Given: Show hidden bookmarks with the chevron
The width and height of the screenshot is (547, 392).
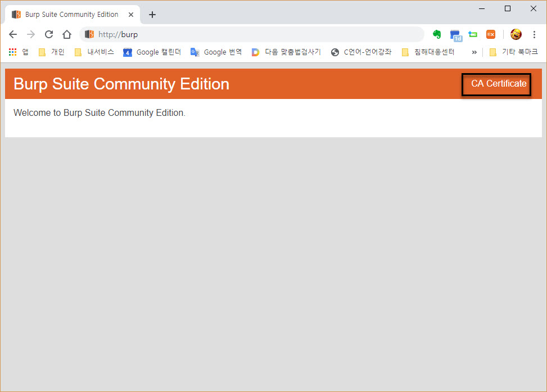Looking at the screenshot, I should (x=474, y=52).
